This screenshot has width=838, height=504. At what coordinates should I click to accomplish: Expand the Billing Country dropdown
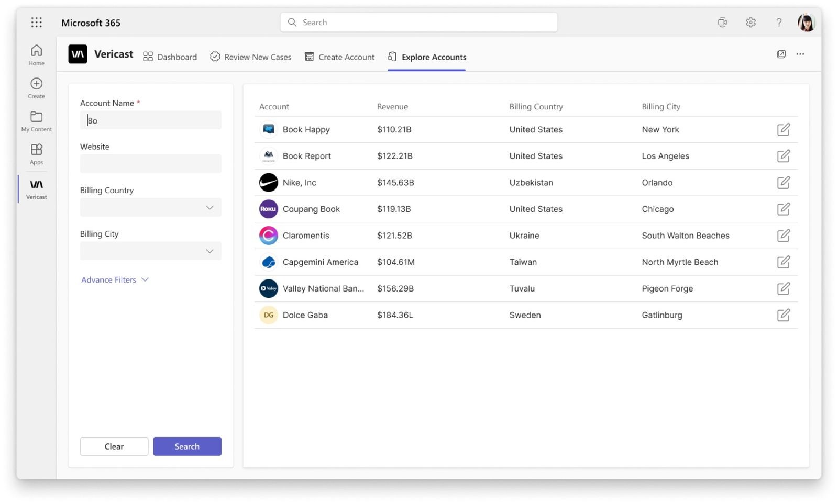(151, 207)
